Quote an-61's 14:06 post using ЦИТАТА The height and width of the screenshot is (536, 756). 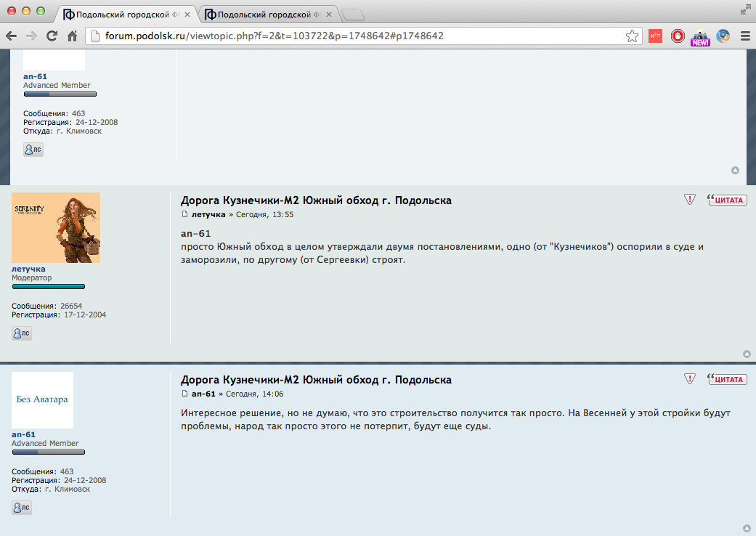click(727, 379)
